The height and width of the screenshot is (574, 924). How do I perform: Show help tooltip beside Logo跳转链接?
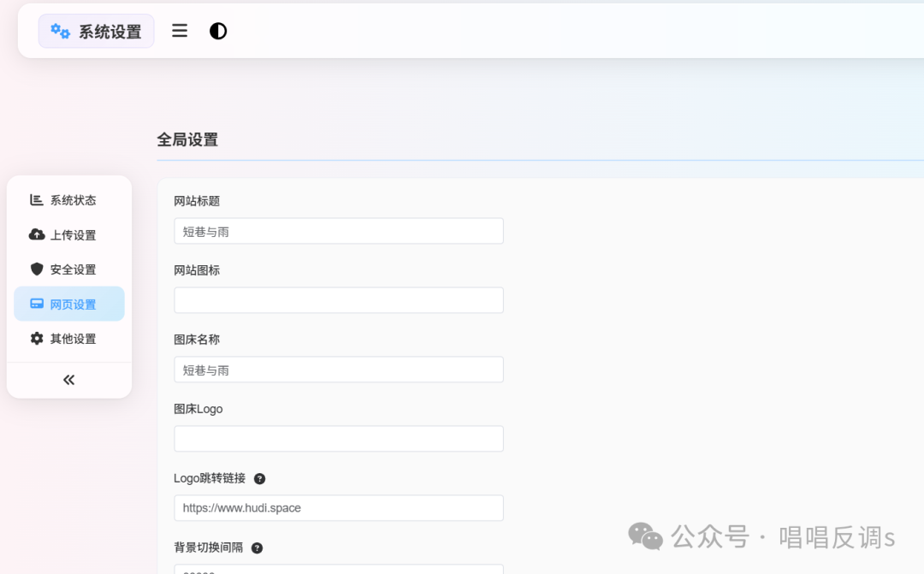260,479
